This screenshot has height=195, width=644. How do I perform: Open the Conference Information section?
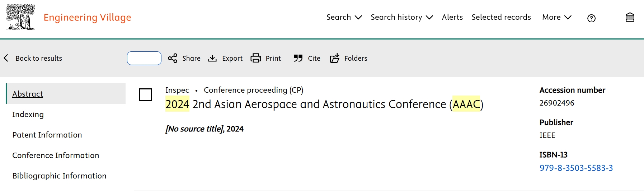[x=56, y=155]
